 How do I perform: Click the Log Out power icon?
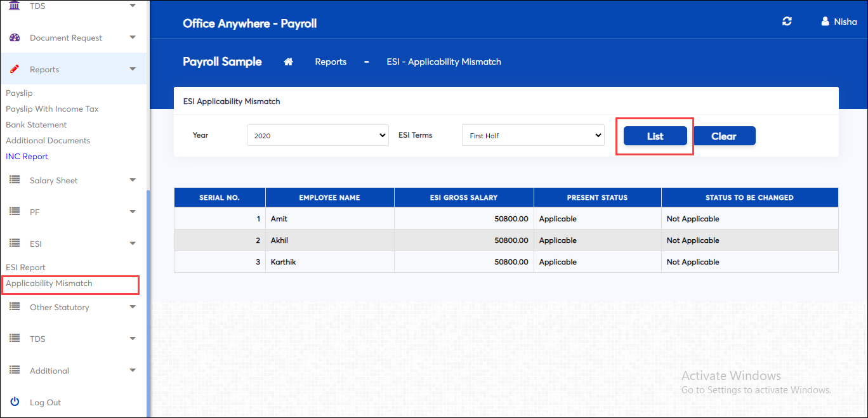coord(15,402)
